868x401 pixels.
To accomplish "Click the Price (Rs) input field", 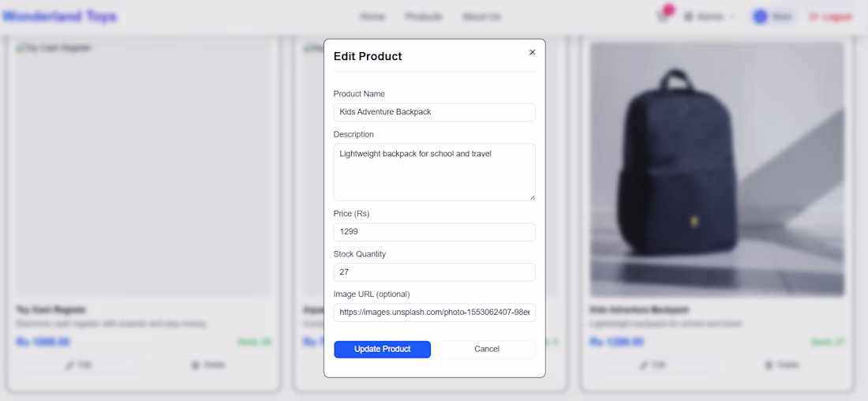I will tap(435, 232).
